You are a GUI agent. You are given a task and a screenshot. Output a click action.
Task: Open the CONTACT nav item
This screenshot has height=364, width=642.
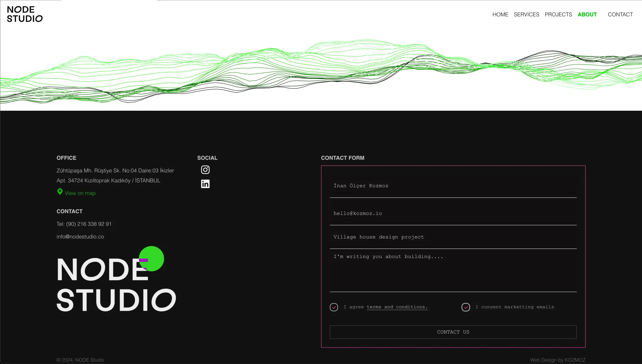[620, 14]
